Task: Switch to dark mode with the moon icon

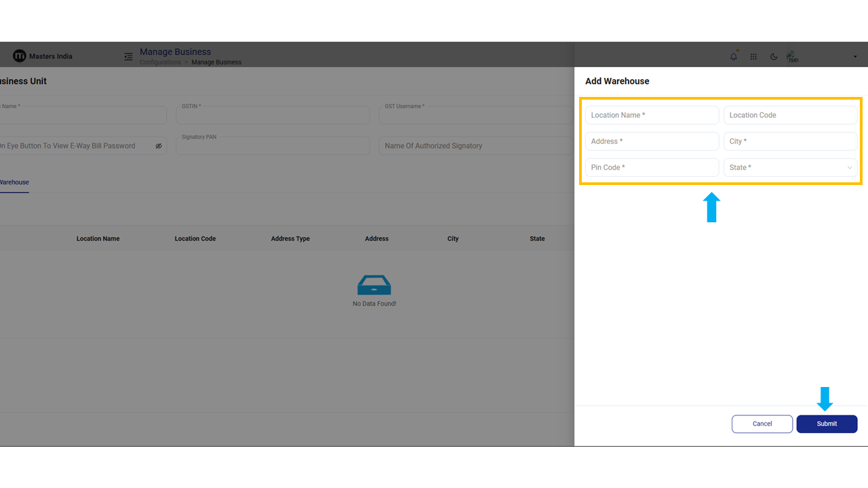Action: point(774,57)
